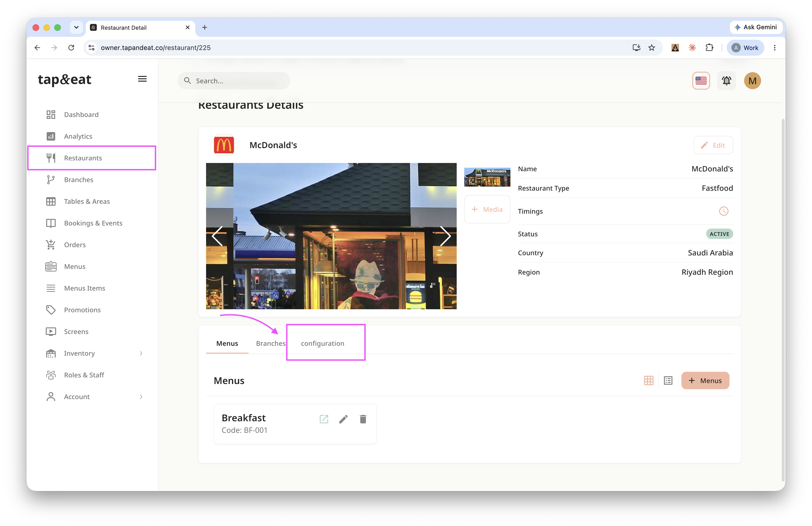
Task: Open a new browser tab
Action: coord(204,27)
